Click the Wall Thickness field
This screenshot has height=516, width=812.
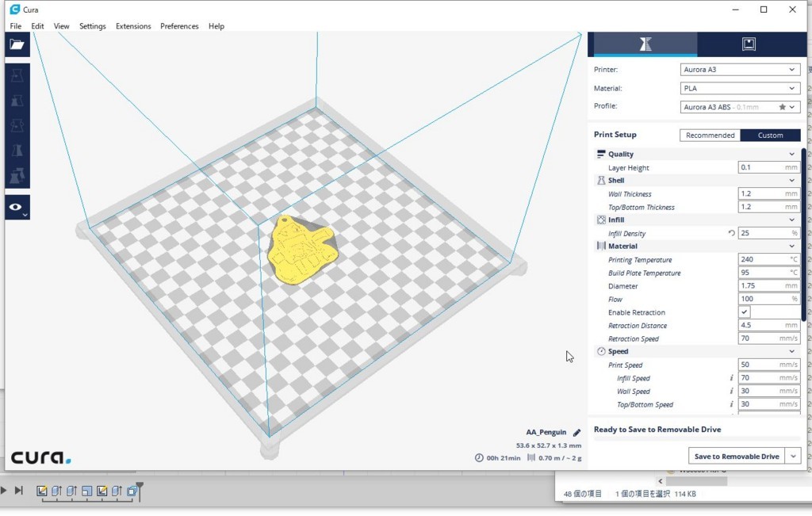[768, 193]
